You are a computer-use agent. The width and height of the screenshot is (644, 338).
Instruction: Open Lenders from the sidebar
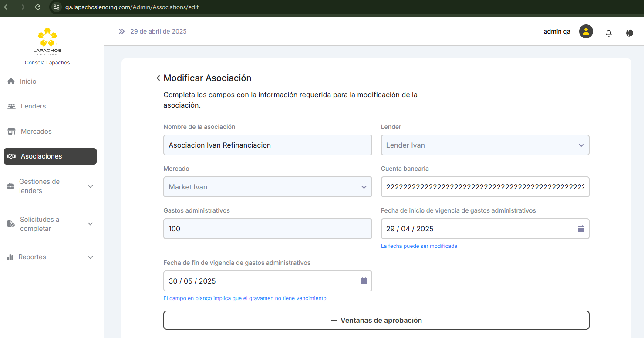pyautogui.click(x=33, y=106)
